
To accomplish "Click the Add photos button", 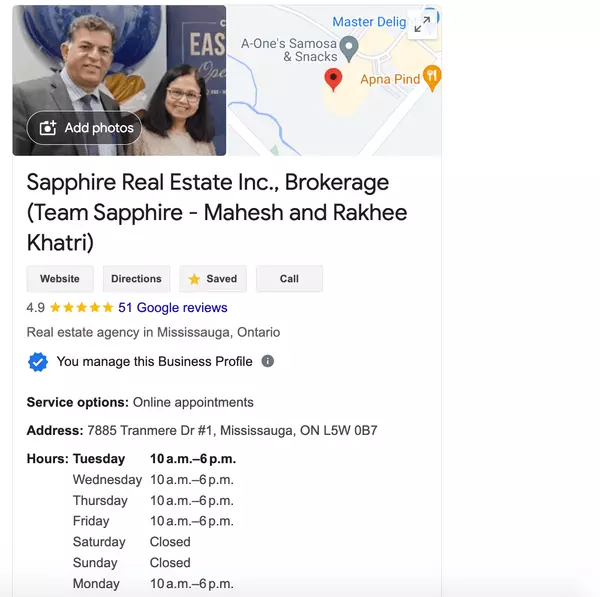I will (x=84, y=128).
